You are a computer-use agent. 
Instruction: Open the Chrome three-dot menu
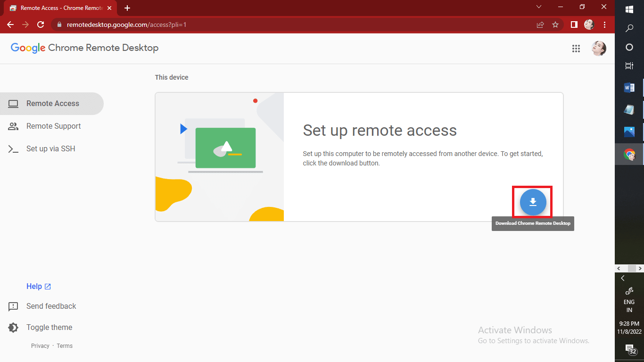pyautogui.click(x=605, y=25)
